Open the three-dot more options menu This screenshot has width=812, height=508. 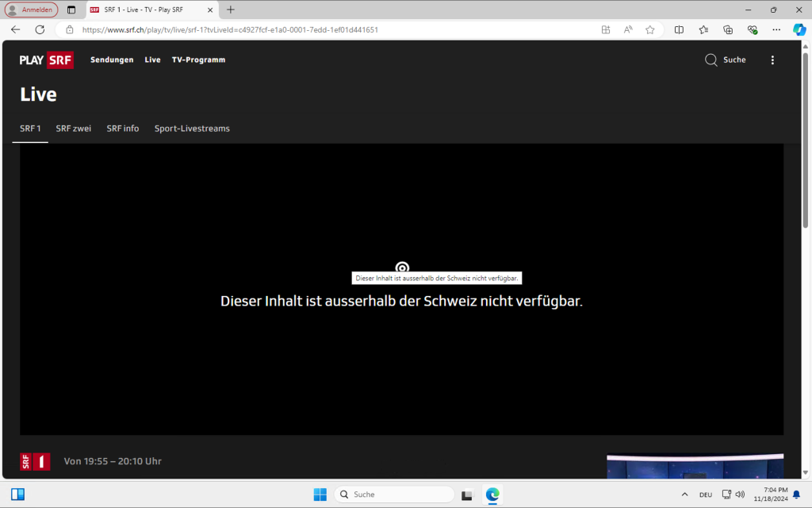pos(772,60)
